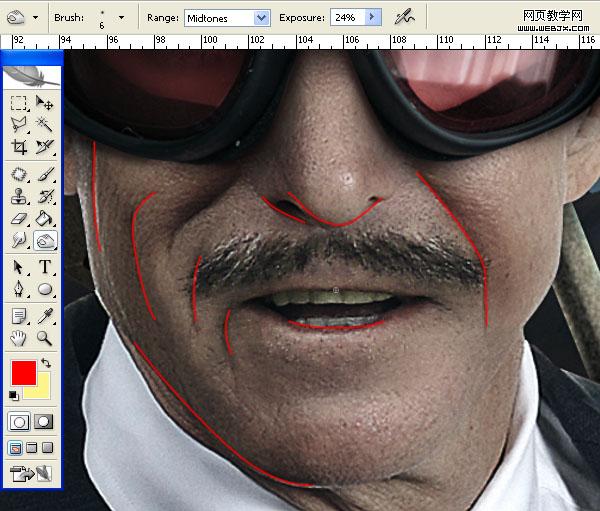The image size is (600, 511).
Task: Expand the Exposure slider arrow
Action: click(373, 18)
